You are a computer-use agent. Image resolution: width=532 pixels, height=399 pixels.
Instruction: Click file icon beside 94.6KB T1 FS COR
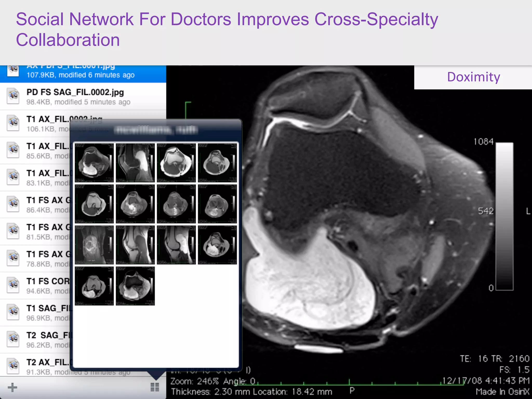13,285
